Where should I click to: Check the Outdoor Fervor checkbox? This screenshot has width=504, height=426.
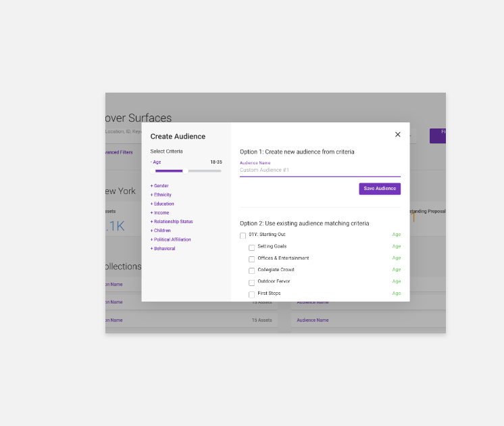[x=252, y=283]
